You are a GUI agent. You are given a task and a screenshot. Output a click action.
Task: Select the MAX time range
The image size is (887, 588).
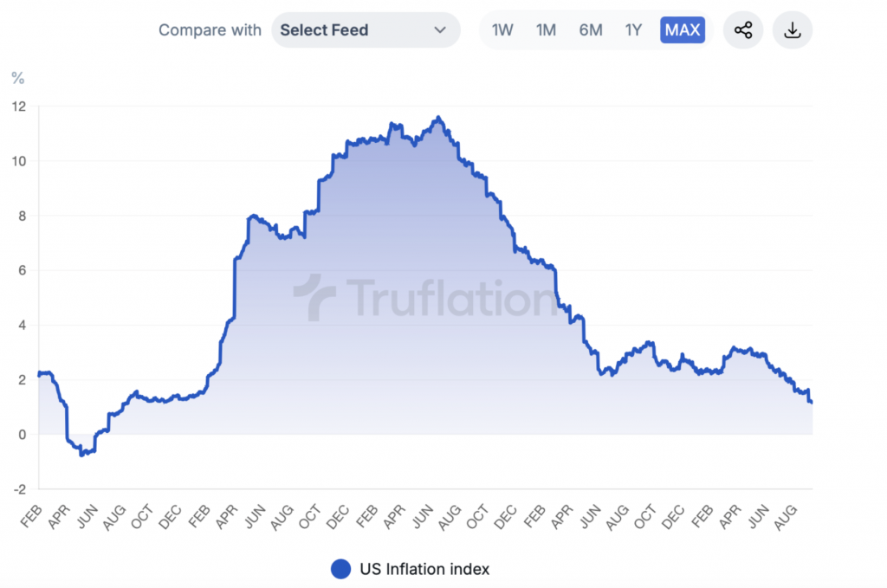683,30
